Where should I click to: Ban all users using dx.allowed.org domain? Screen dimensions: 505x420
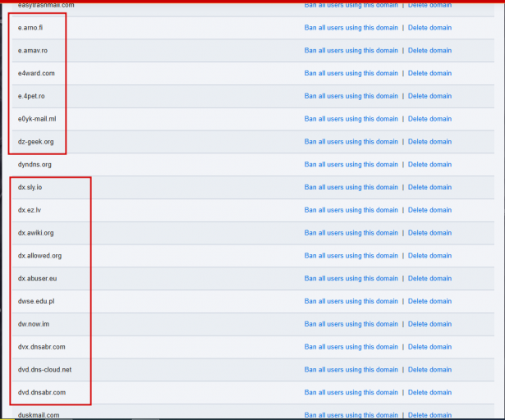pos(351,256)
